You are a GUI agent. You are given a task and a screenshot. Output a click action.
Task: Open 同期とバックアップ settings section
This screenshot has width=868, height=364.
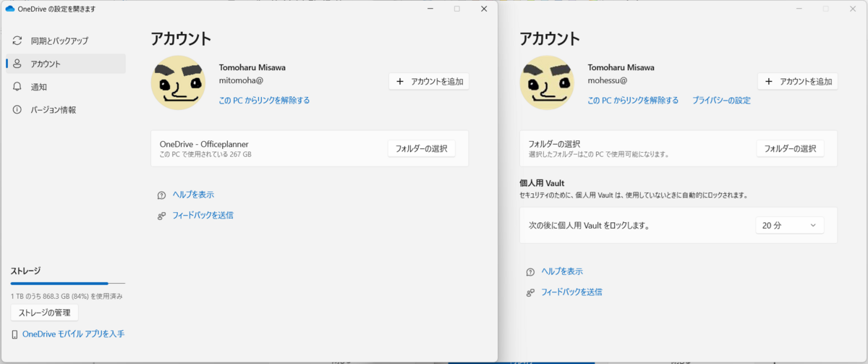(x=66, y=41)
